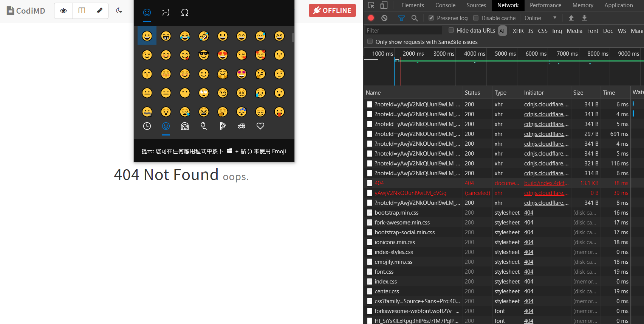This screenshot has height=324, width=644.
Task: Pick the star-struck emoji
Action: click(241, 74)
